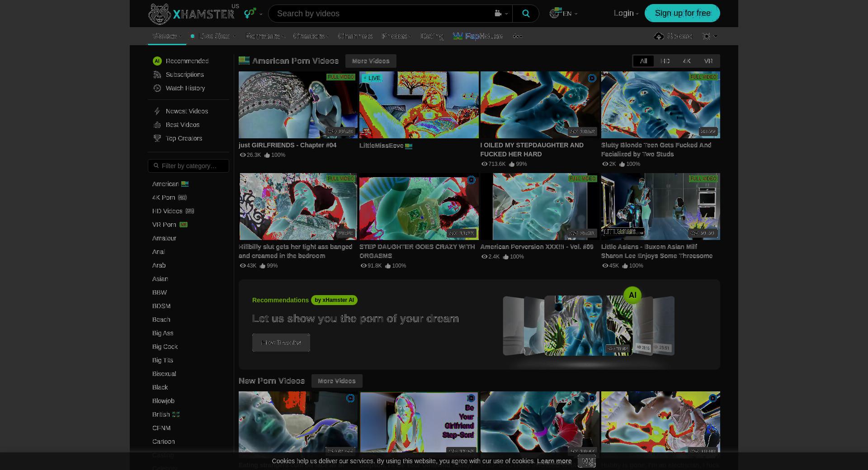Click watch-later icon on third American video thumbnail

click(x=592, y=78)
